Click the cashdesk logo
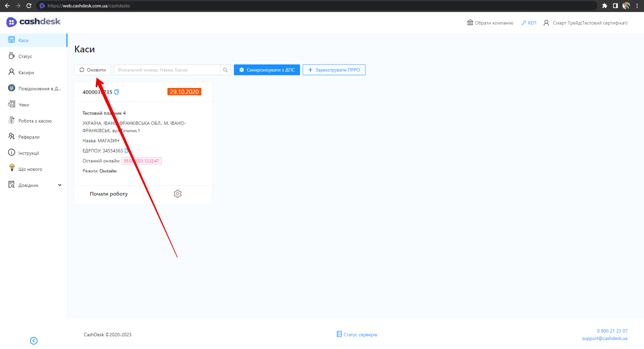 click(x=34, y=22)
